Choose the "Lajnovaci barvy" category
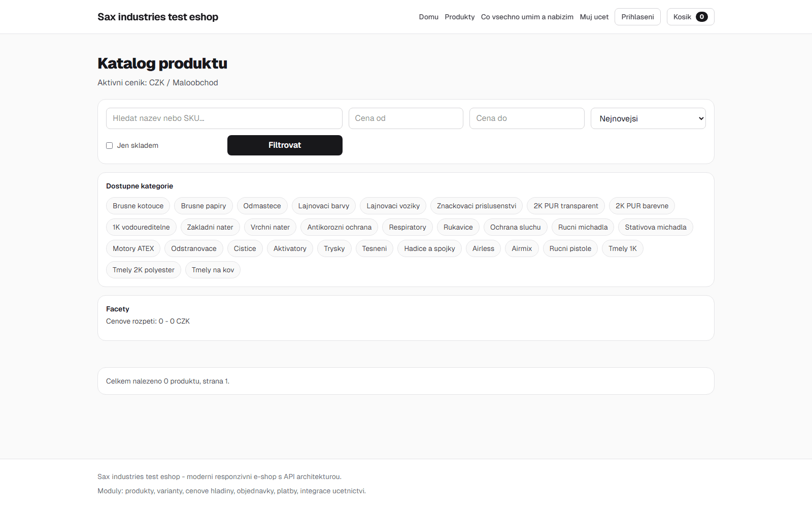 [x=323, y=206]
